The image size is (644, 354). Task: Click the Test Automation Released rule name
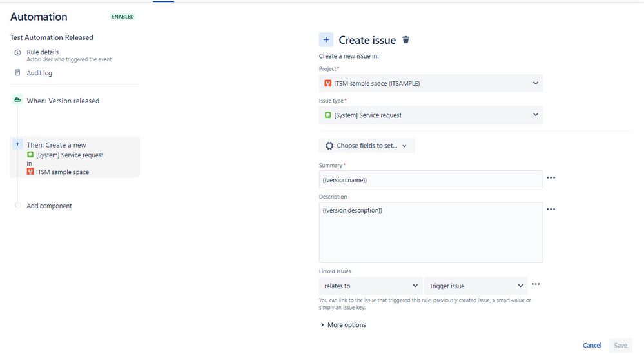click(x=52, y=37)
